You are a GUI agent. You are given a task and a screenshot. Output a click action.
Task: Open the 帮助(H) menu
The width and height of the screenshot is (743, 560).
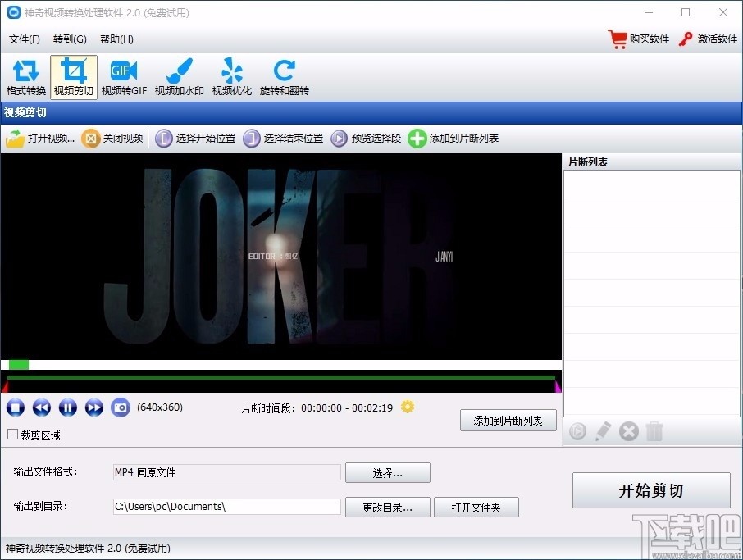[116, 39]
